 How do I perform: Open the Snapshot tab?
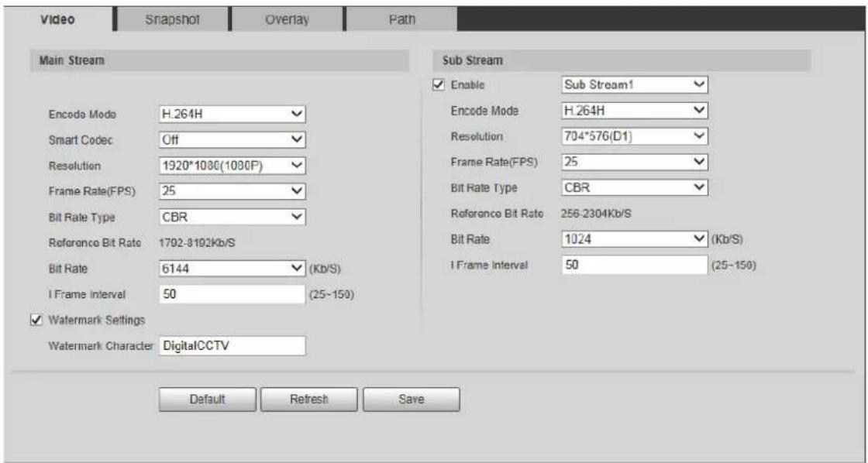(172, 19)
